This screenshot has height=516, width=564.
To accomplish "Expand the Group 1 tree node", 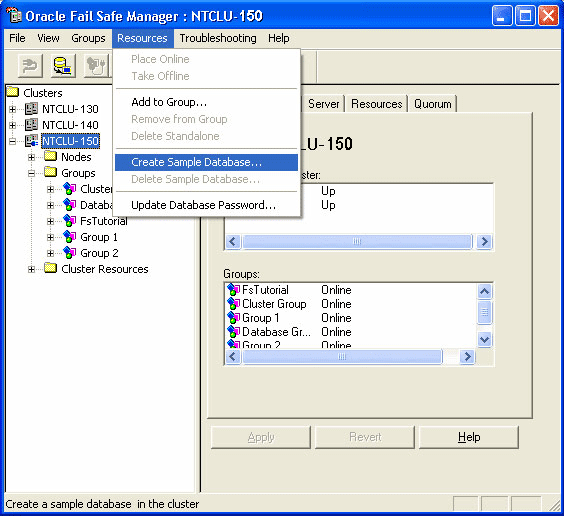I will (x=50, y=237).
